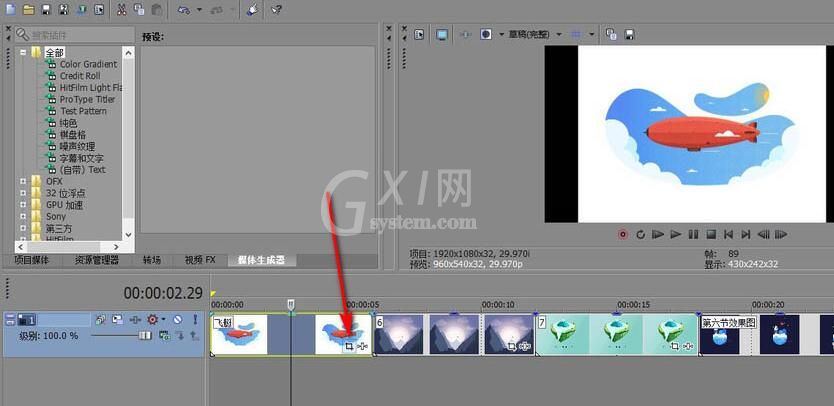Toggle bypass motion blur on track
This screenshot has width=834, height=406.
click(x=100, y=319)
